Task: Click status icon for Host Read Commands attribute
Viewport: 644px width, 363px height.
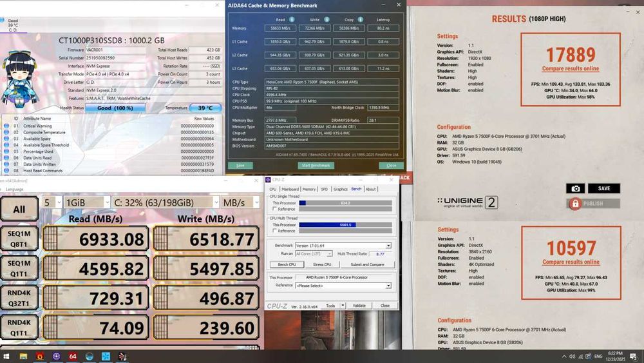Action: pyautogui.click(x=6, y=170)
